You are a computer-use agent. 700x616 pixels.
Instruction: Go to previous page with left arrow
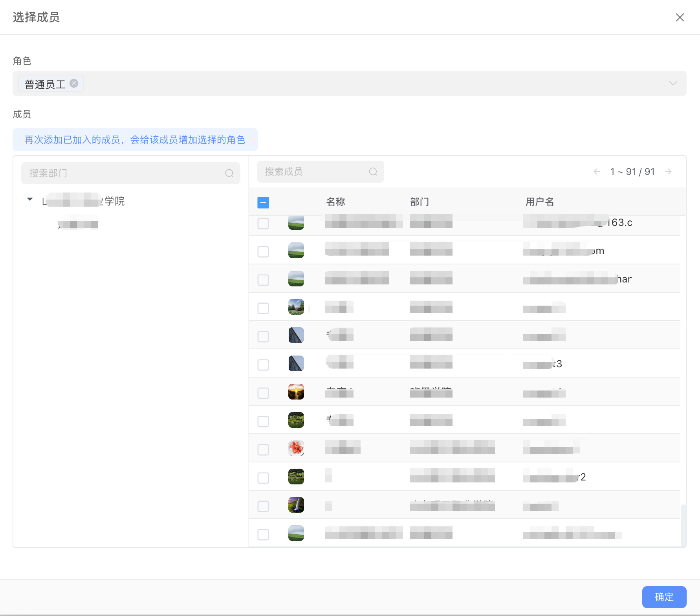click(596, 171)
